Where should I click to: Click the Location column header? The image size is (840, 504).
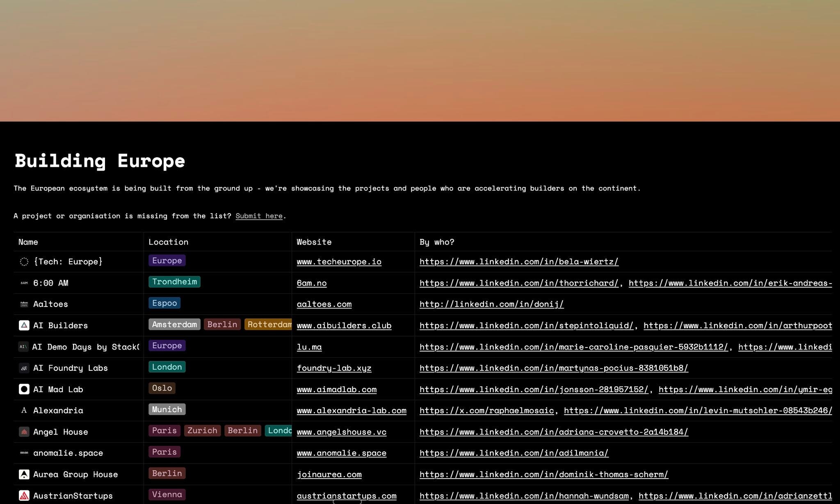(x=168, y=242)
